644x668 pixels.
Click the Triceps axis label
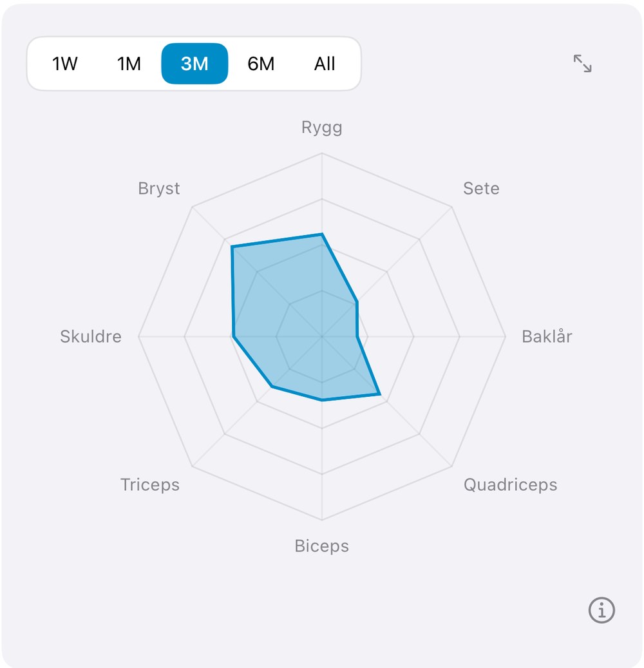click(150, 485)
